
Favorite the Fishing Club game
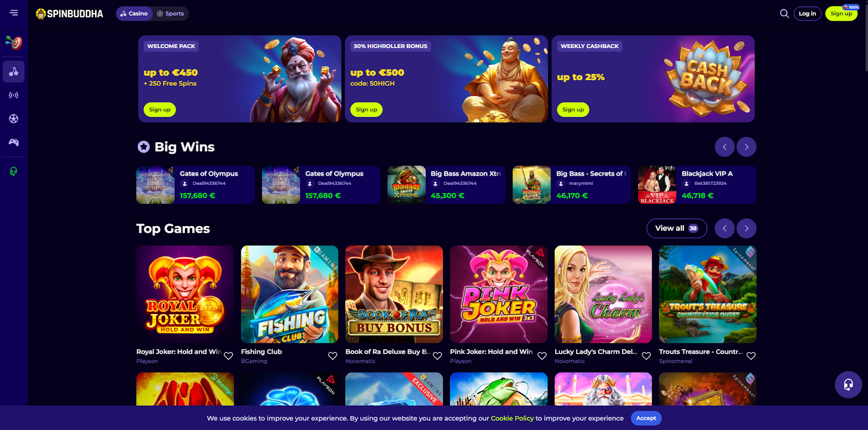(333, 356)
